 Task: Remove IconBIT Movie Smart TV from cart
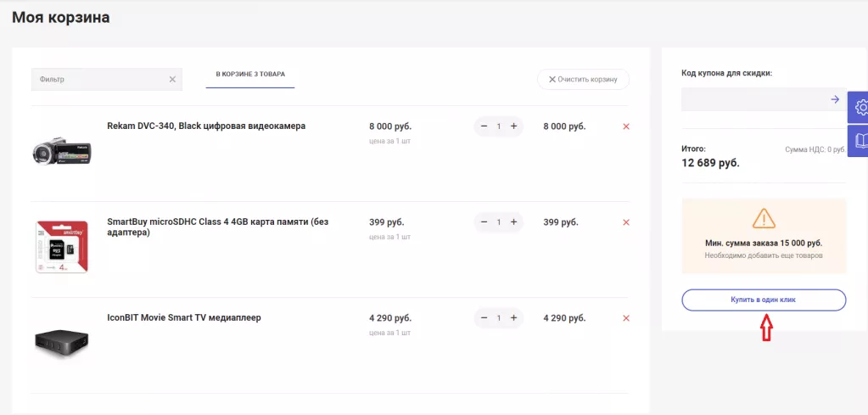626,318
